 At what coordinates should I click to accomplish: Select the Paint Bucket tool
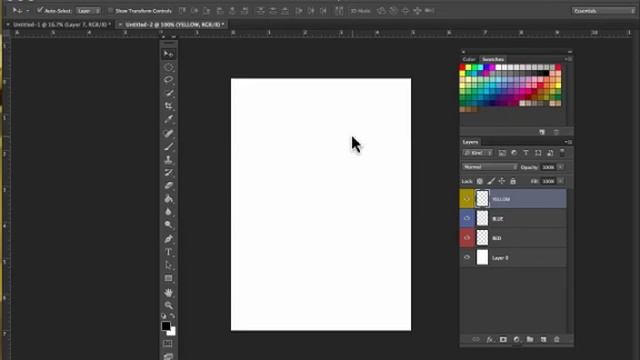pyautogui.click(x=168, y=198)
